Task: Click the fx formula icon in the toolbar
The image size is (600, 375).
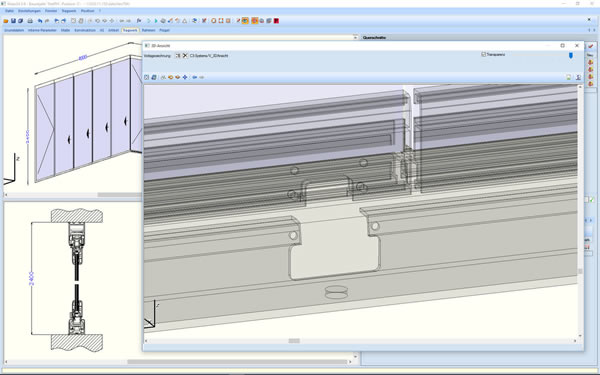Action: coord(139,21)
